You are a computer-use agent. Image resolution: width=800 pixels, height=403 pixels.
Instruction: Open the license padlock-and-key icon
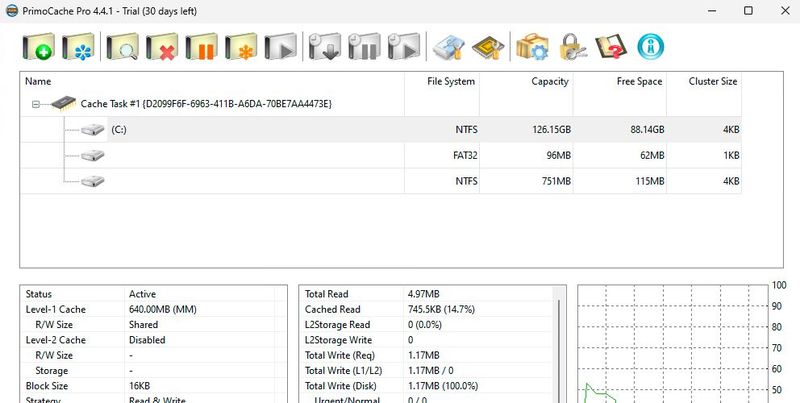tap(571, 47)
